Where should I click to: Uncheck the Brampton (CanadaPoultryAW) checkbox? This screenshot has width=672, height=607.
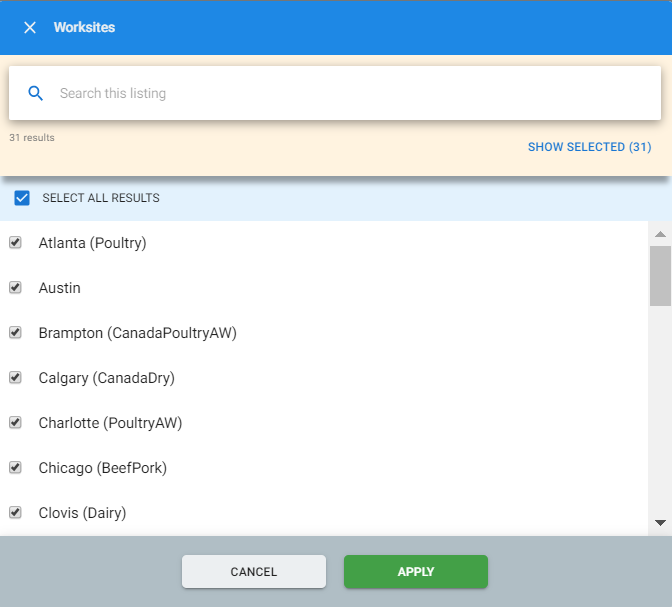click(15, 333)
